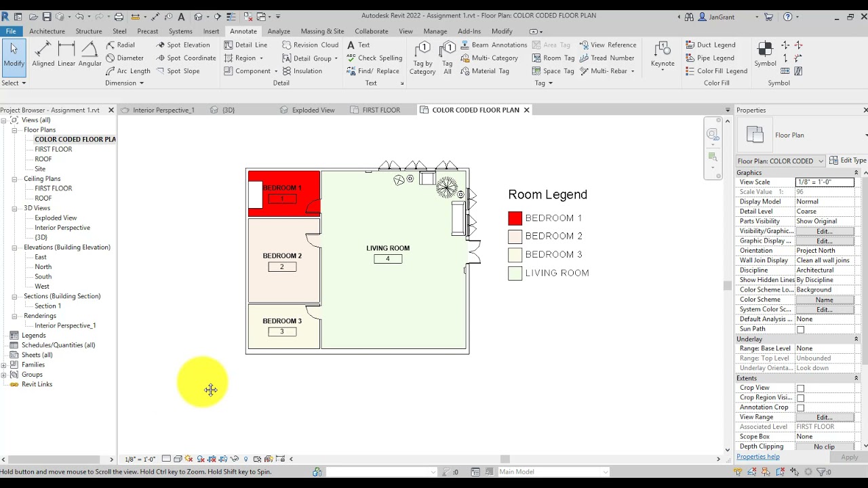Choose the Multi-Category tag tool
868x488 pixels.
tap(489, 58)
